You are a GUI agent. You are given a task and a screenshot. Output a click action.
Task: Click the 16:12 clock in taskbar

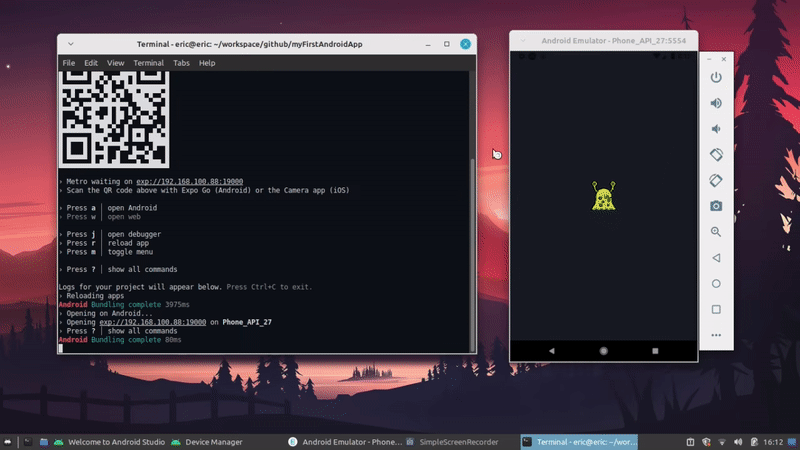click(773, 442)
